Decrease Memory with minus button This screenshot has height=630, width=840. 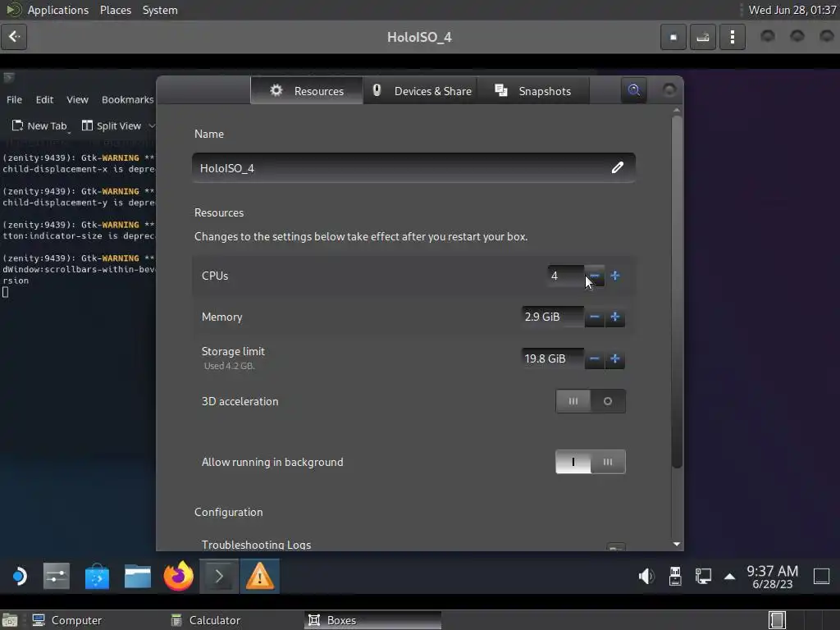point(594,317)
